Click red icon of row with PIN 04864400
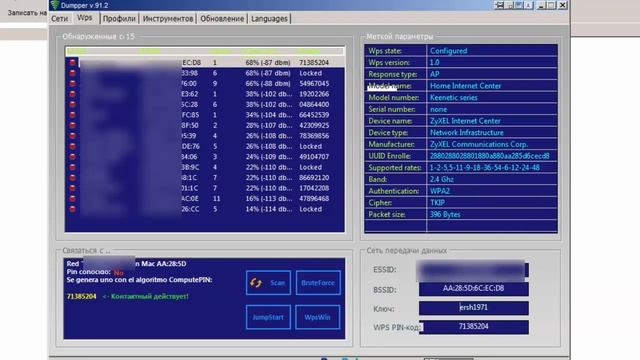Viewport: 640px width, 360px height. coord(73,104)
